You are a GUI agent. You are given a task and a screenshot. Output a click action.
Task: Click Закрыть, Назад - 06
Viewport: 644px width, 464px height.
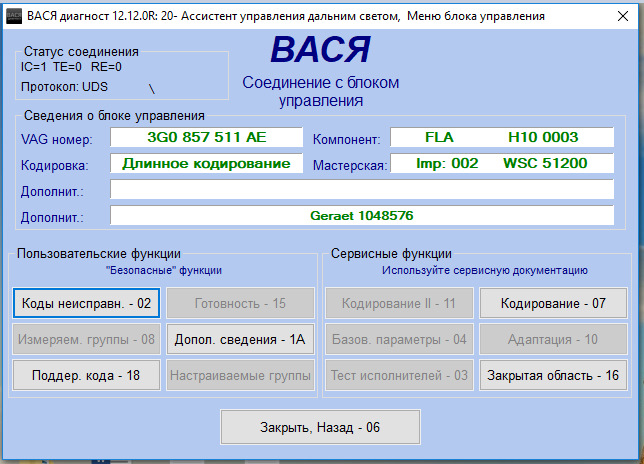[320, 427]
